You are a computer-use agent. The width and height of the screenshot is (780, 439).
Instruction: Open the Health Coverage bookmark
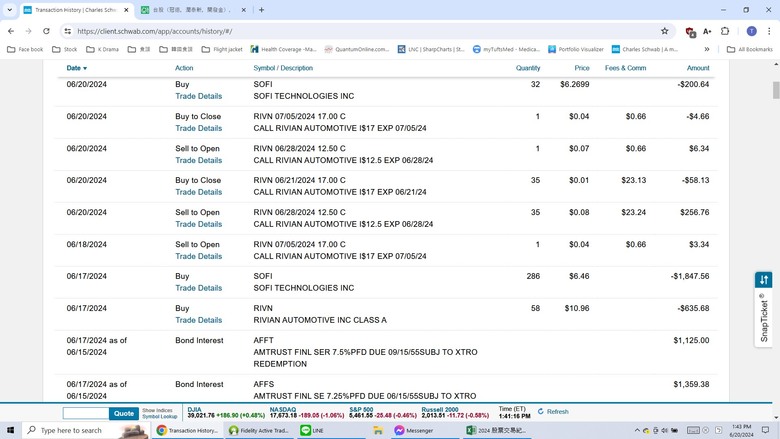tap(284, 49)
